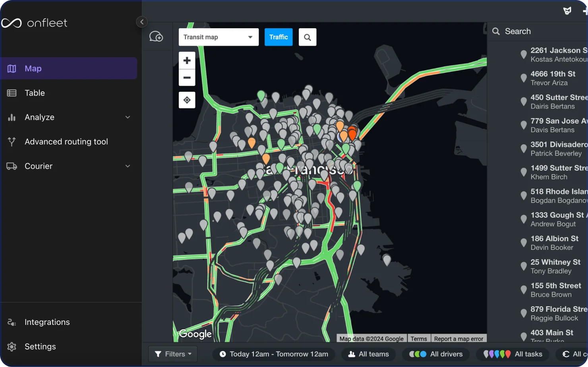Open the All tasks filter
The image size is (588, 367).
click(x=513, y=354)
